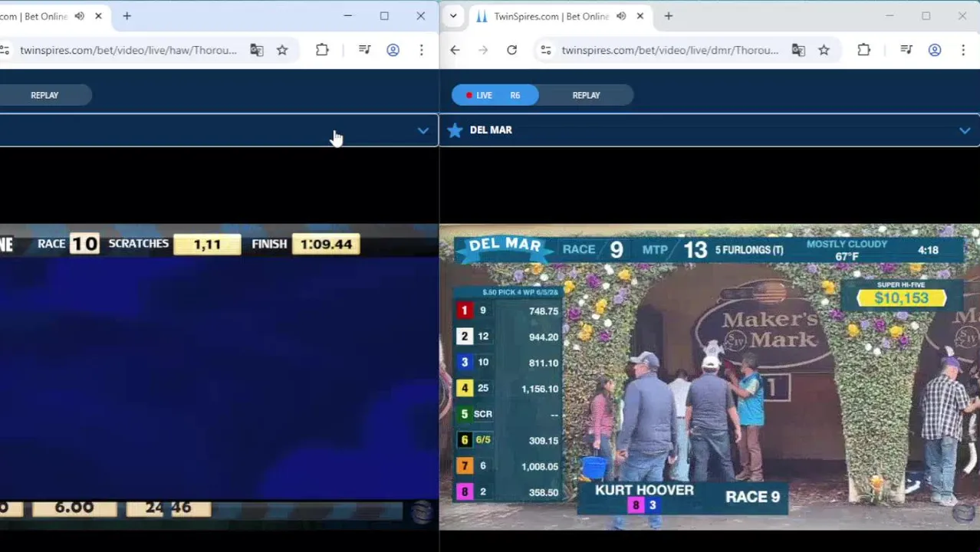Screen dimensions: 980x552
Task: Open the profile menu in the right window
Action: point(935,50)
